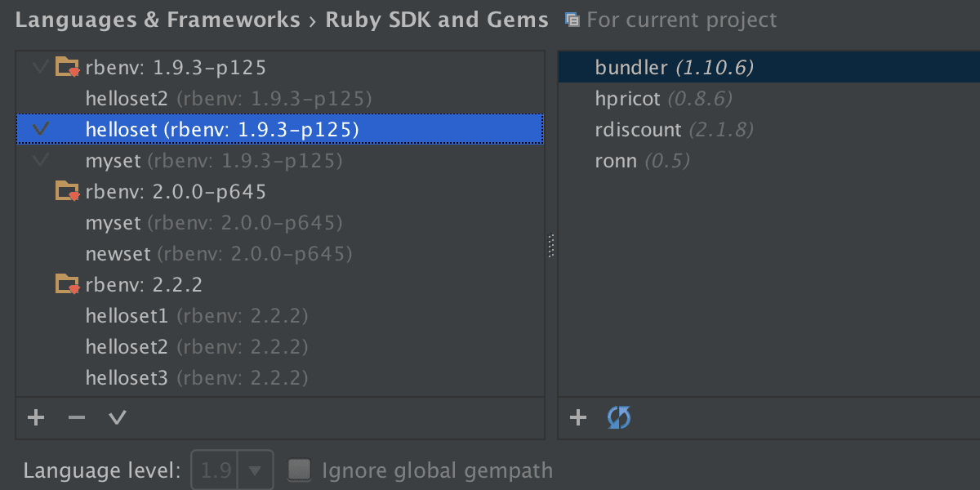The height and width of the screenshot is (490, 980).
Task: Click the add SDK plus icon below the SDK list
Action: tap(36, 418)
